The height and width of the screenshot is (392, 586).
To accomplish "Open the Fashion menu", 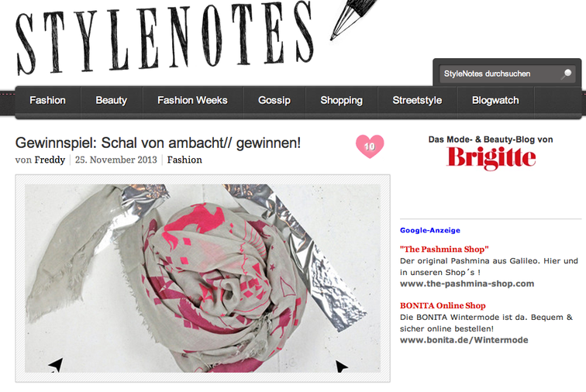I will (47, 101).
